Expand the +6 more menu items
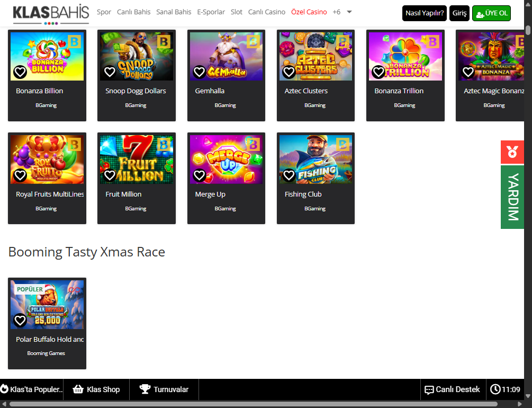The image size is (532, 408). pos(336,12)
